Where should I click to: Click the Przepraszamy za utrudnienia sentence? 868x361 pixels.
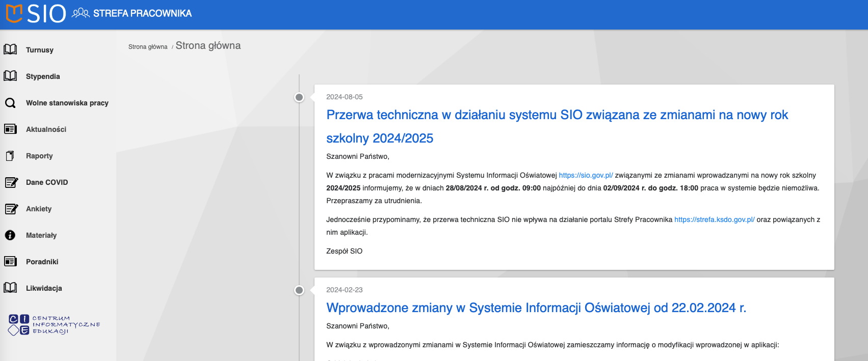[x=374, y=201]
